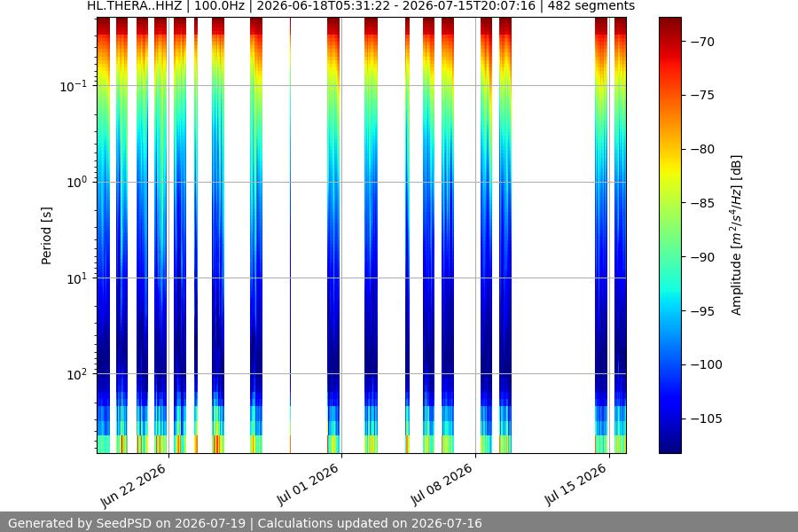Image resolution: width=798 pixels, height=532 pixels.
Task: Select the 'Jun 22 2026' date axis label
Action: click(134, 486)
